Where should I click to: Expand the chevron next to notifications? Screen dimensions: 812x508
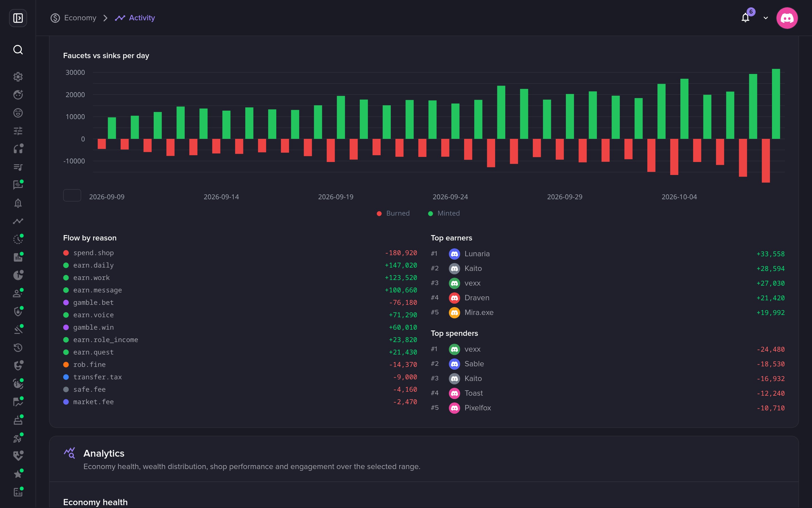[766, 18]
